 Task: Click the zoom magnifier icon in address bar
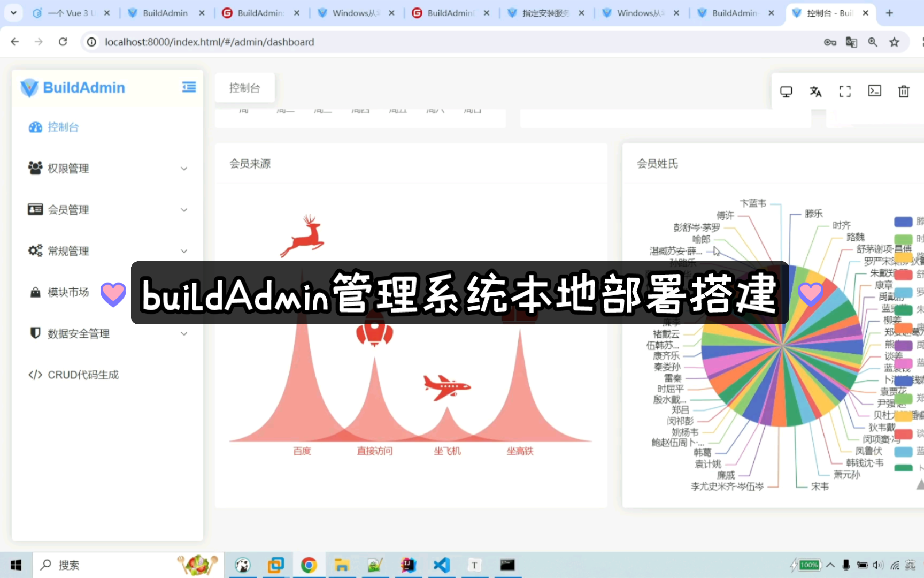pyautogui.click(x=873, y=42)
